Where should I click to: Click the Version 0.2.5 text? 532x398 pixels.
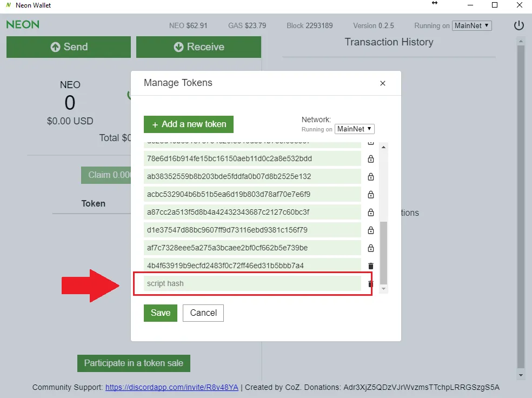(374, 25)
